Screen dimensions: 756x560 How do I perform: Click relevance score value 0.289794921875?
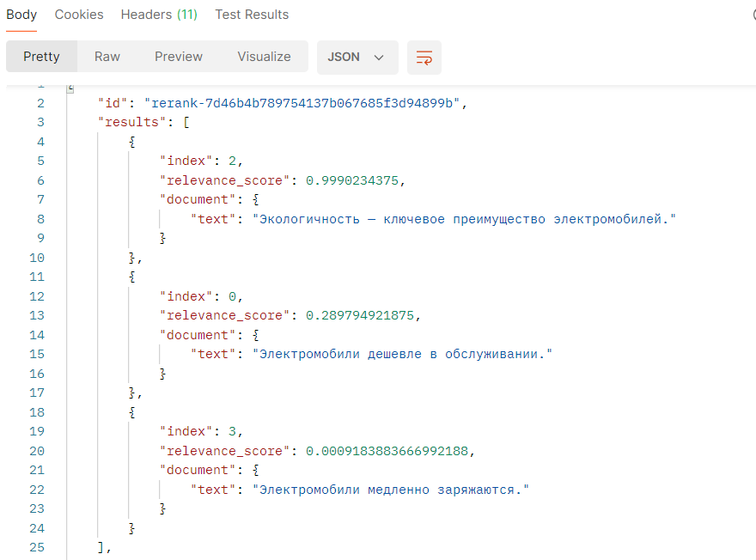[361, 315]
